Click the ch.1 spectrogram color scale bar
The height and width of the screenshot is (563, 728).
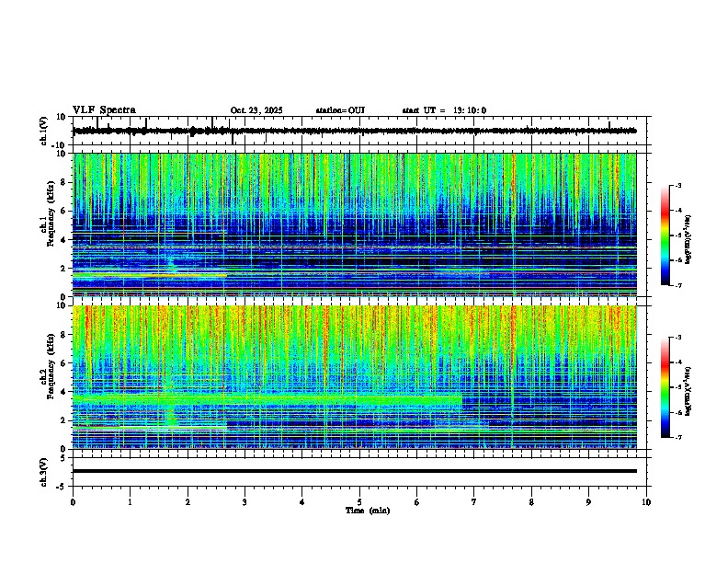pos(665,236)
